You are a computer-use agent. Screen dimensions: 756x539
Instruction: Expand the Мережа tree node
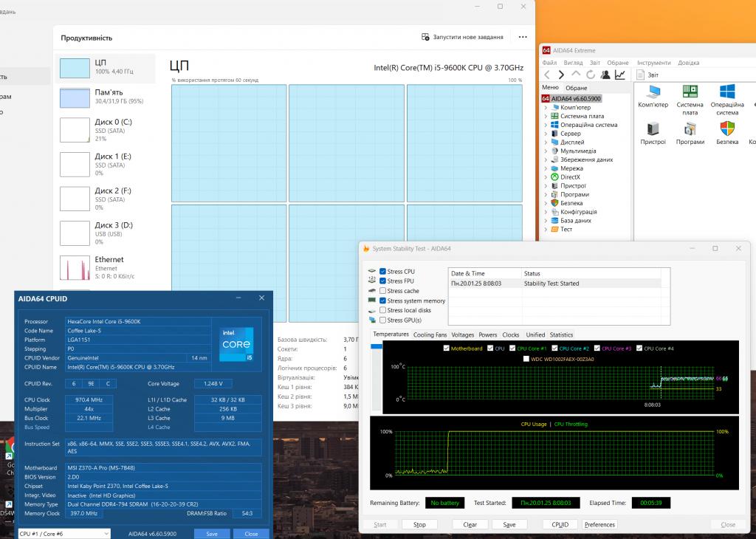pyautogui.click(x=546, y=168)
